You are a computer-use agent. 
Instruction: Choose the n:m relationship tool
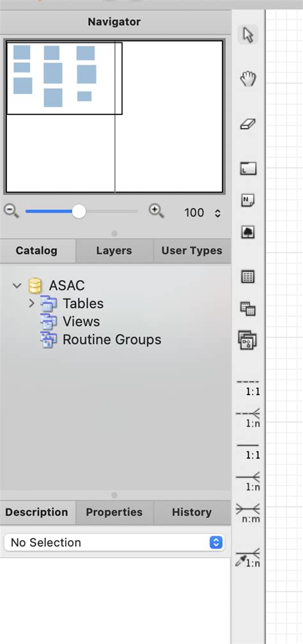point(248,513)
